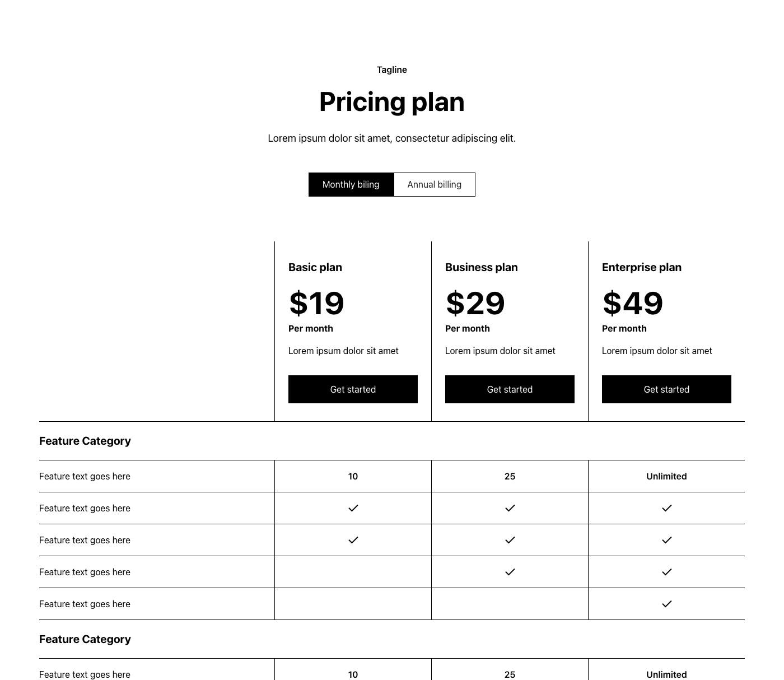Click the Pricing plan page title
The image size is (784, 680).
(392, 102)
